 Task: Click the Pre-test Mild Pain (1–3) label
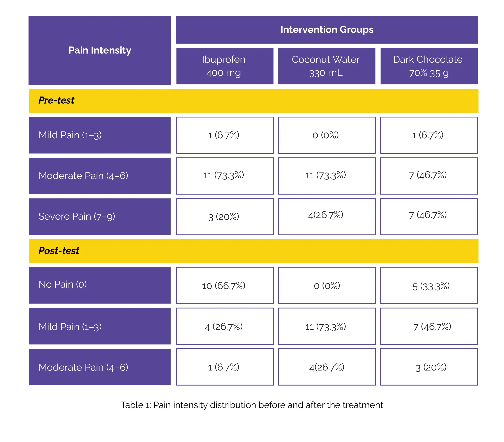tap(100, 135)
